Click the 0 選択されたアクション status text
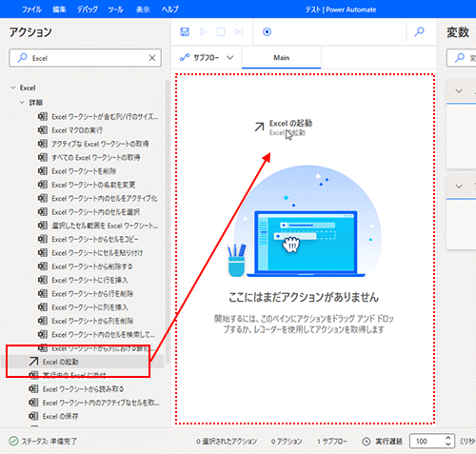 227,442
